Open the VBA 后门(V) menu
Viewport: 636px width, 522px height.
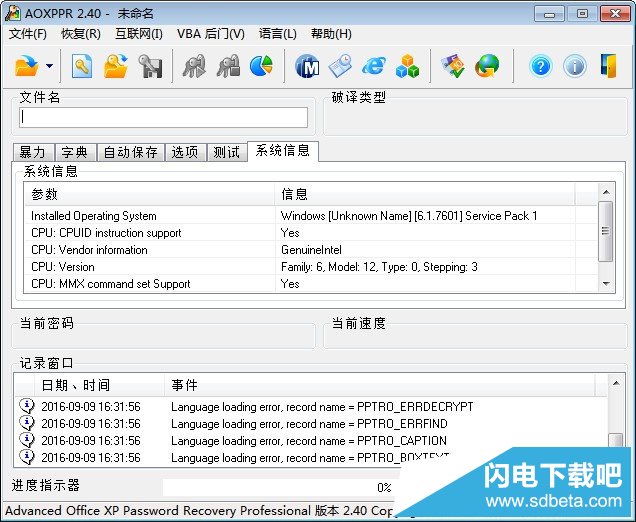(211, 34)
